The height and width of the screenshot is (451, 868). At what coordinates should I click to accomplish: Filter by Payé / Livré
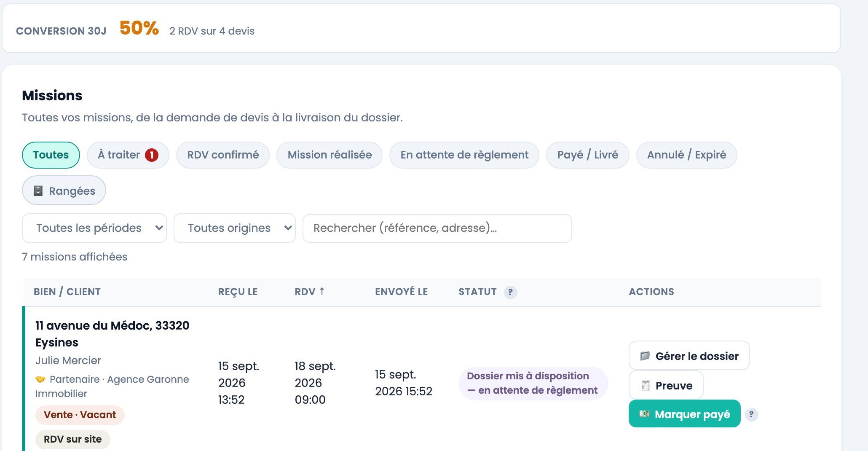[588, 155]
